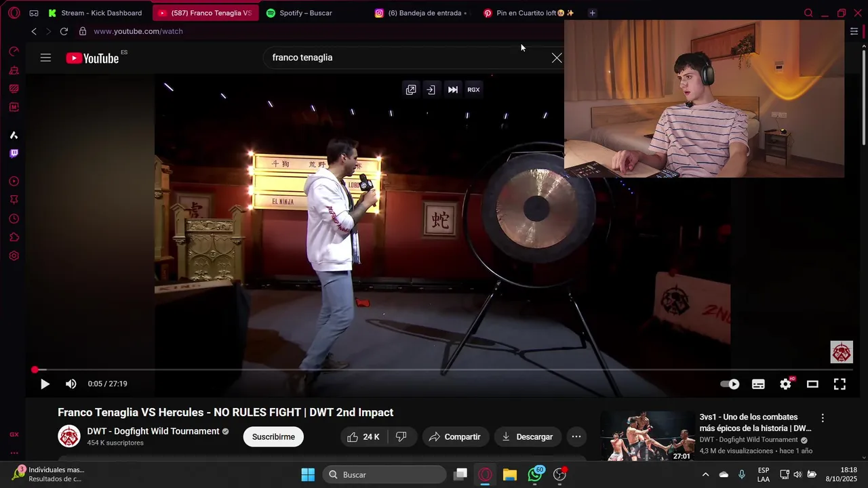Mute the video volume

[x=71, y=384]
